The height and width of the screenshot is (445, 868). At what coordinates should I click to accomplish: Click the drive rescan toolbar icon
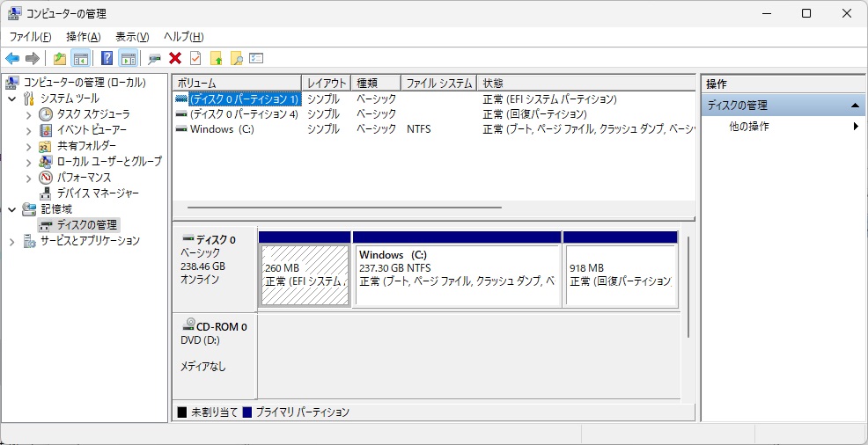[154, 58]
